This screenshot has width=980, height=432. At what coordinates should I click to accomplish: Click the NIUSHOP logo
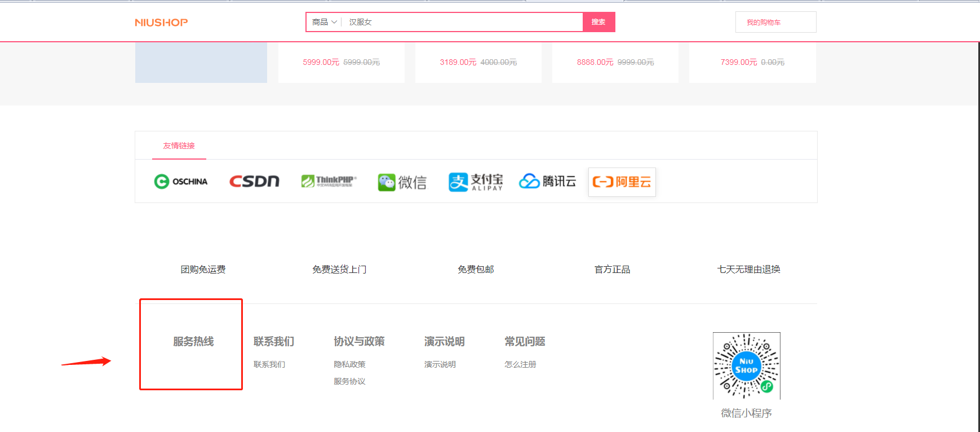coord(161,23)
